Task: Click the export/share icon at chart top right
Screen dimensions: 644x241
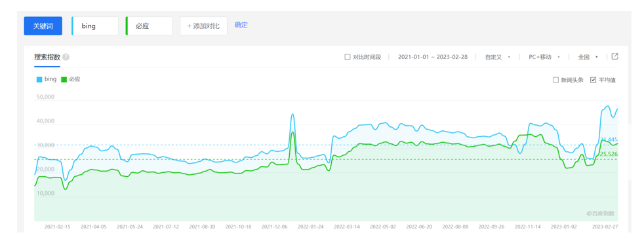Action: pos(615,56)
